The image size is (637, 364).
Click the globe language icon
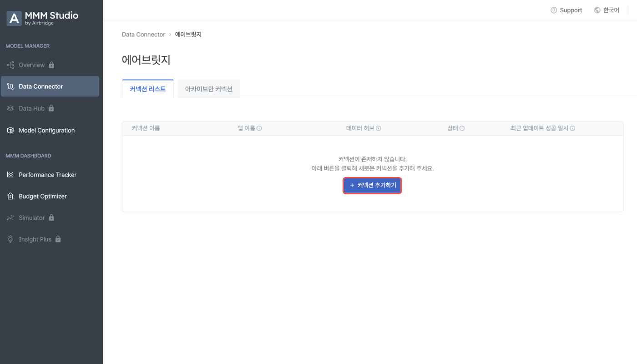597,10
